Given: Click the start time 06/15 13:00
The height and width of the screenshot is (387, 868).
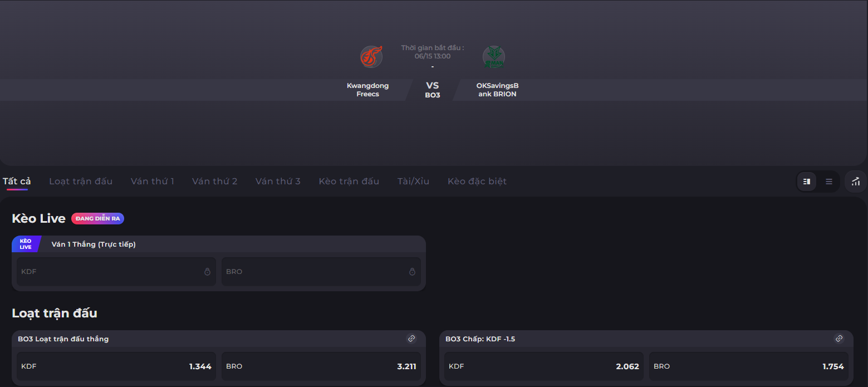Looking at the screenshot, I should [x=433, y=56].
